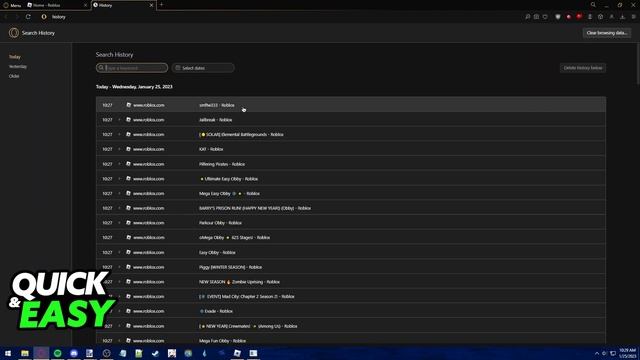
Task: Open the Easy Setup menu icon at toolbar end
Action: click(x=633, y=17)
